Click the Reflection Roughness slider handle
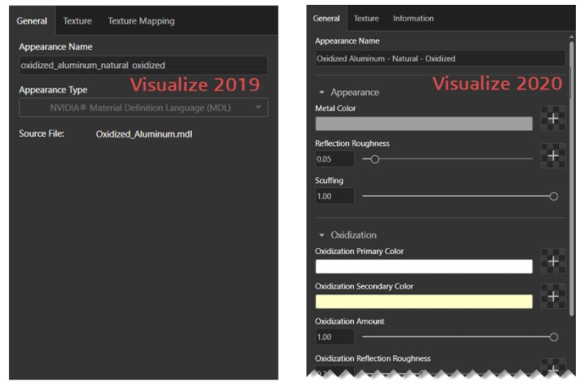The width and height of the screenshot is (588, 386). click(x=375, y=159)
